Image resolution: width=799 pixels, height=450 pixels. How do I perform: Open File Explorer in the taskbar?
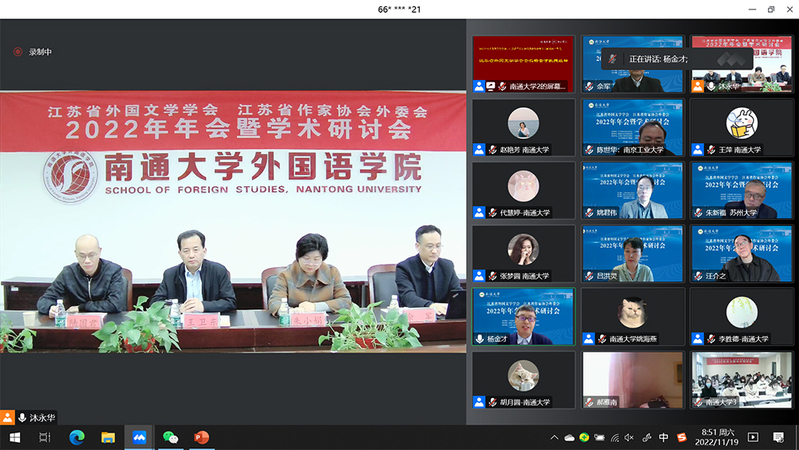tap(107, 438)
